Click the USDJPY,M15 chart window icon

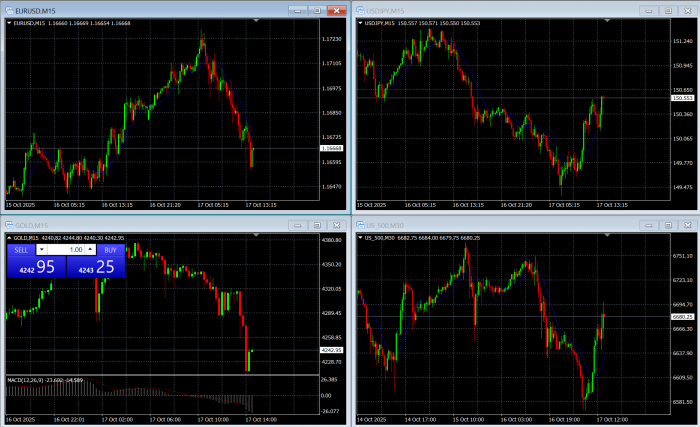click(x=361, y=9)
